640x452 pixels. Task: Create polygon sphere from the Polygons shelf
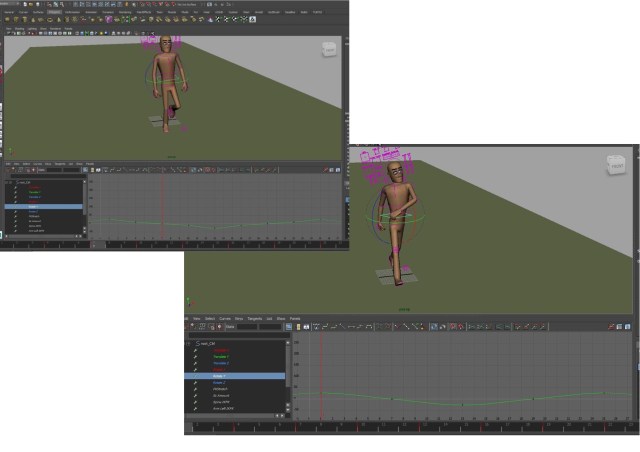click(7, 19)
